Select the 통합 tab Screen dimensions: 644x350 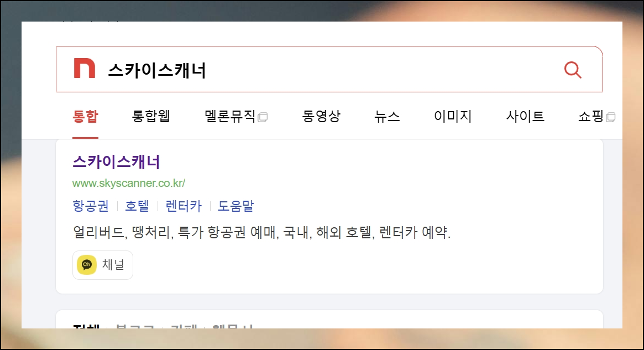[x=86, y=116]
